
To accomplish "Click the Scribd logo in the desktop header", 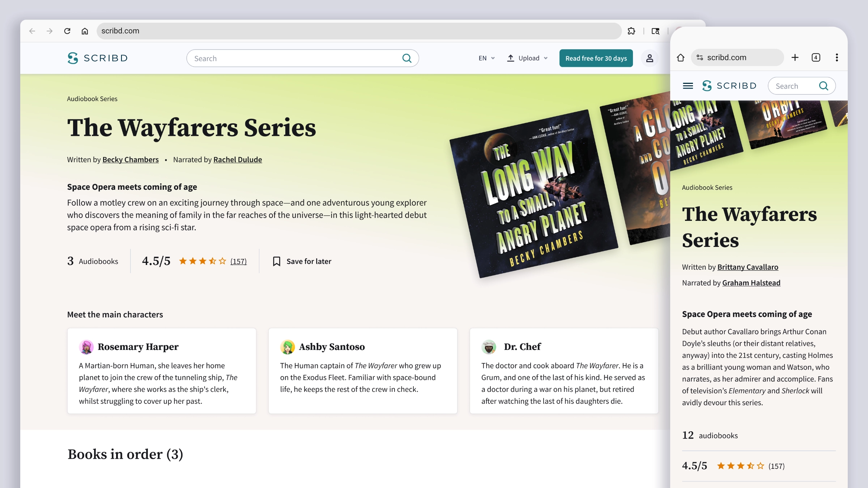I will pos(98,58).
